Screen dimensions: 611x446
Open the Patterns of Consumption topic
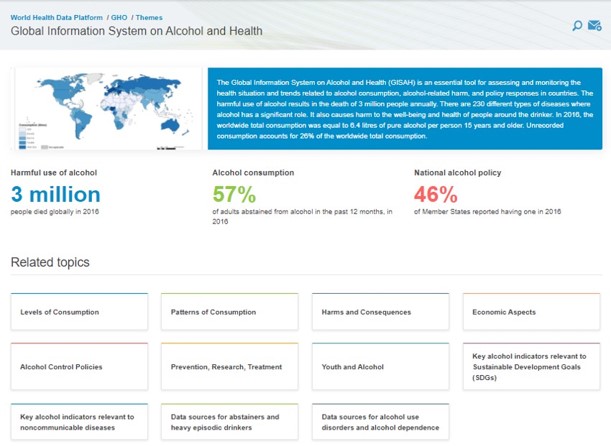click(x=229, y=312)
